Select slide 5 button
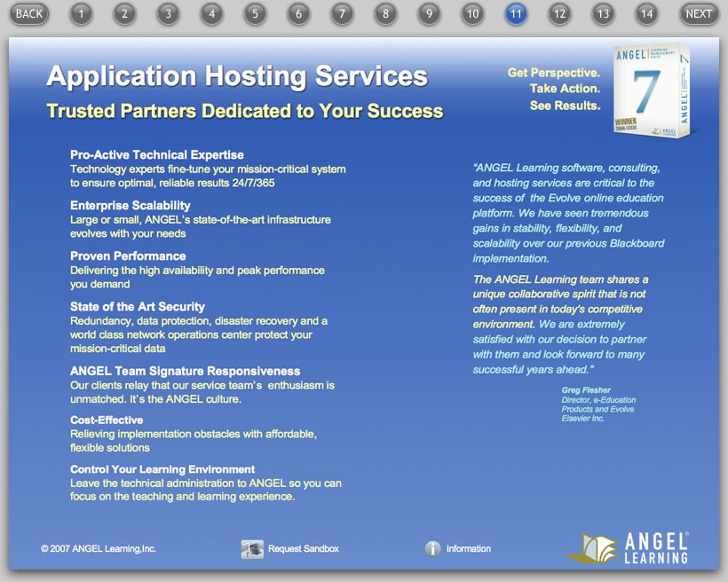This screenshot has width=728, height=582. [x=255, y=13]
